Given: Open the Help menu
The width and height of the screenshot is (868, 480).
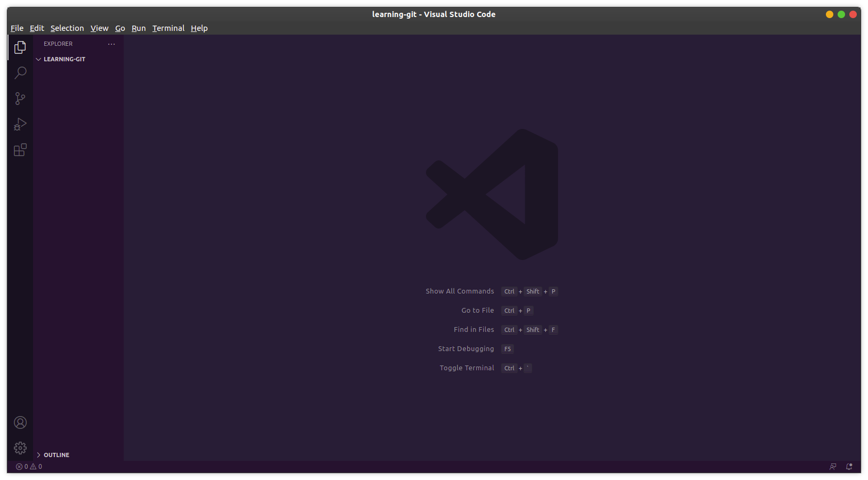Looking at the screenshot, I should 199,28.
